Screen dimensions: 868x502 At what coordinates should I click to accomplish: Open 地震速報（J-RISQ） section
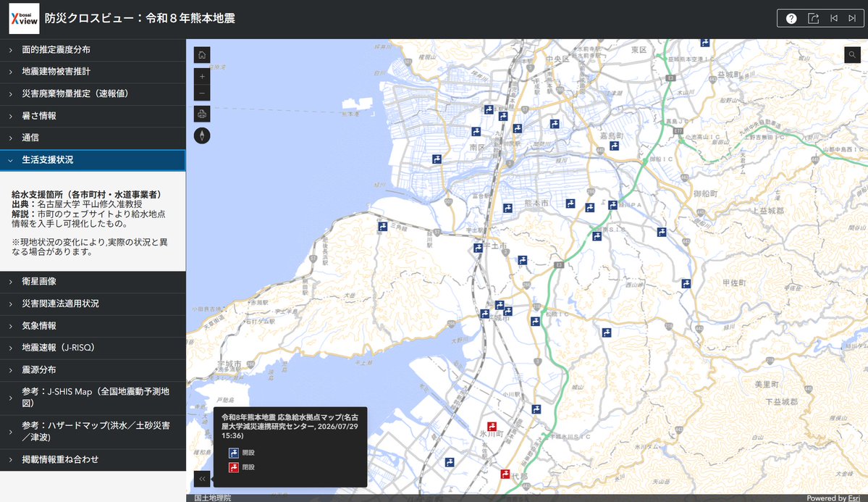pos(93,348)
